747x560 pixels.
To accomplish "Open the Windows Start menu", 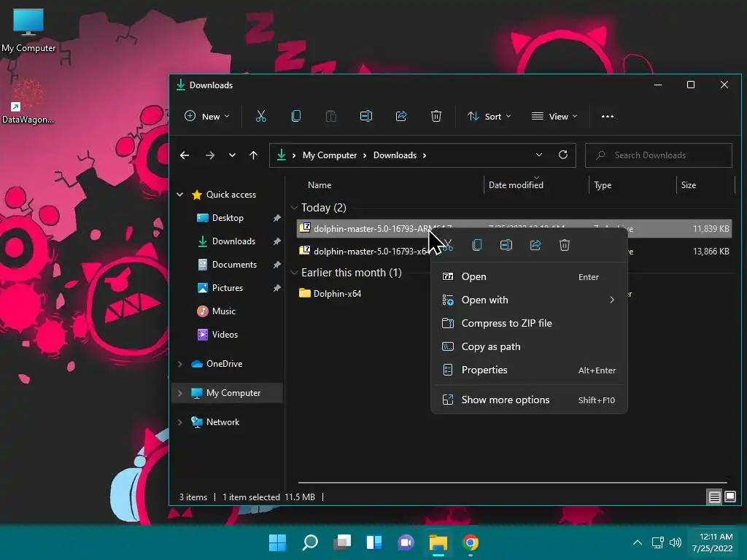I will (x=277, y=542).
